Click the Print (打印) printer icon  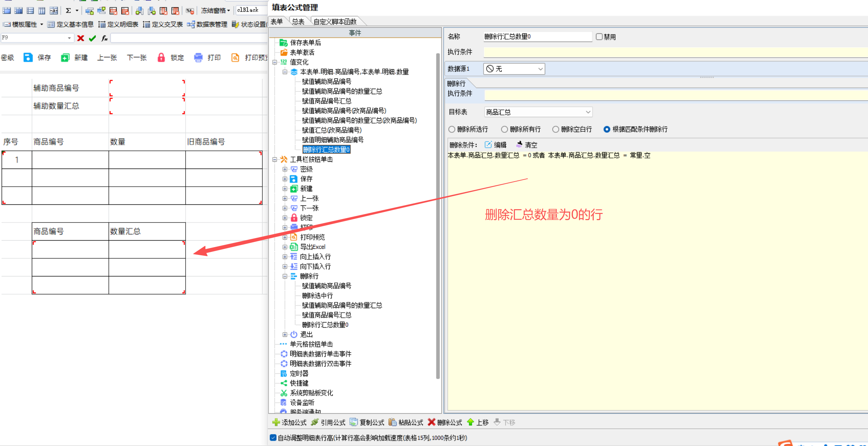tap(198, 57)
